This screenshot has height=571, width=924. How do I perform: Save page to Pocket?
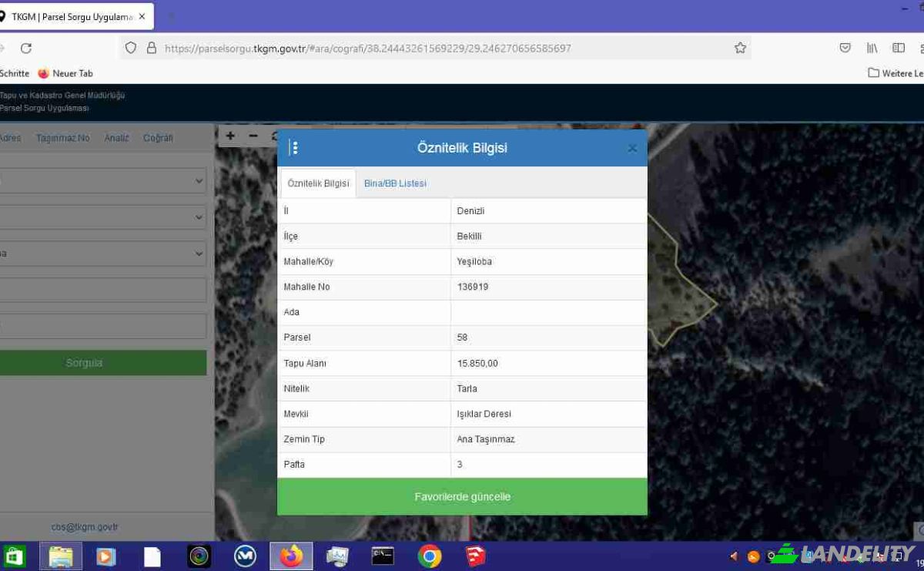point(845,48)
